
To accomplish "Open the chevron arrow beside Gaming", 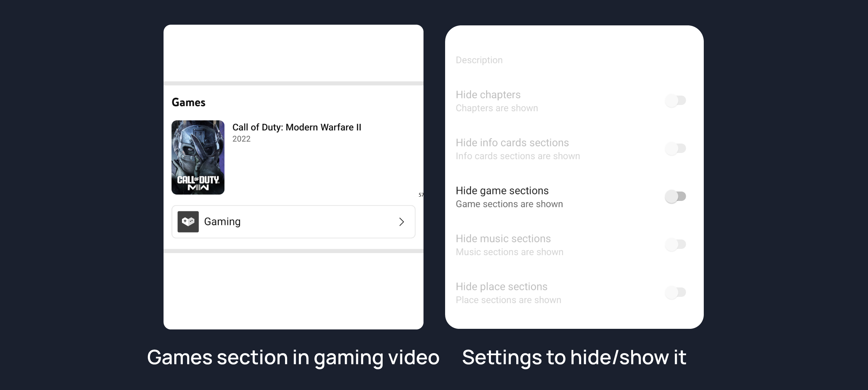I will click(401, 222).
